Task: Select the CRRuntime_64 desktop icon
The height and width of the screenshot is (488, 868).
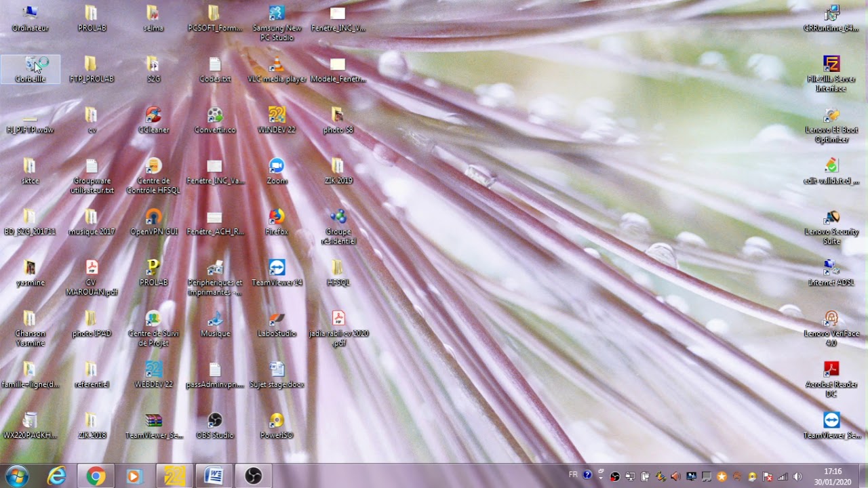Action: click(x=831, y=18)
